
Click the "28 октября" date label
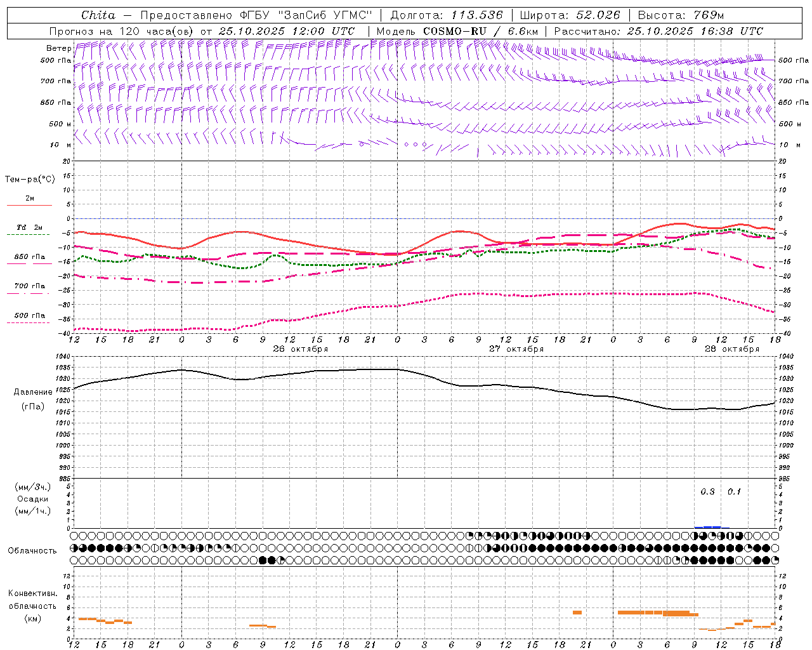point(731,349)
